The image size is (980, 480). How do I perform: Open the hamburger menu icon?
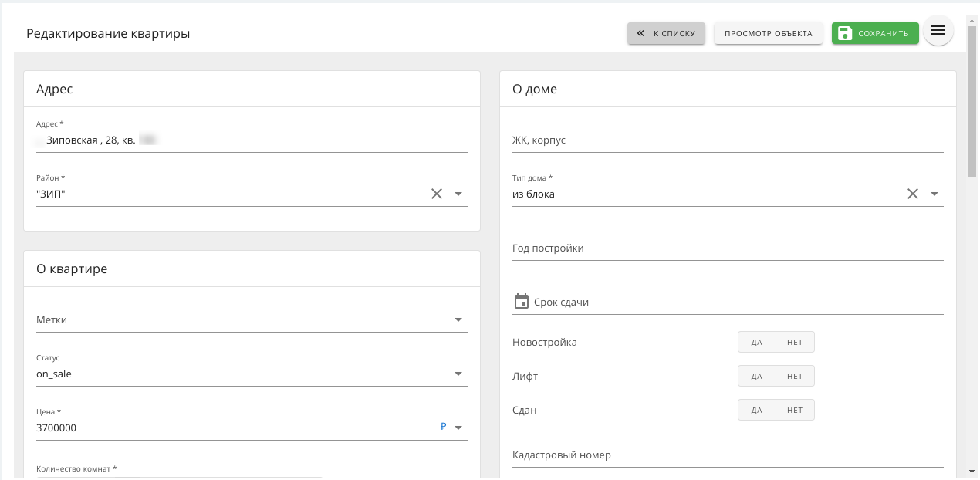click(x=938, y=31)
